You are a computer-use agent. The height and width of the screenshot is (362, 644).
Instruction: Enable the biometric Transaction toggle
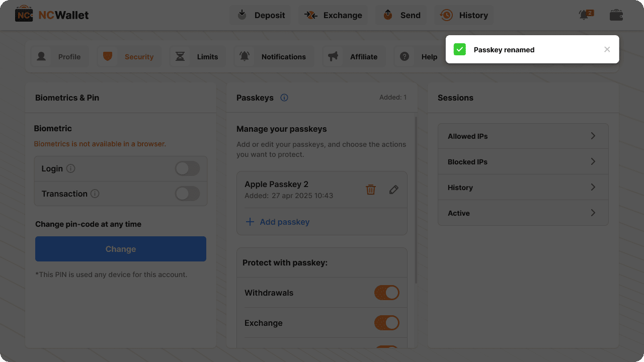pos(187,194)
